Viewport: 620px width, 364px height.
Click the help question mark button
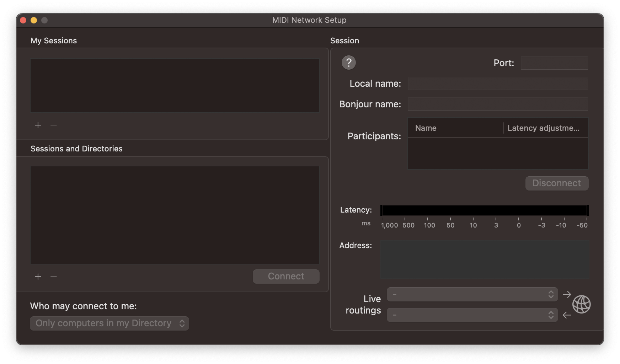tap(348, 63)
